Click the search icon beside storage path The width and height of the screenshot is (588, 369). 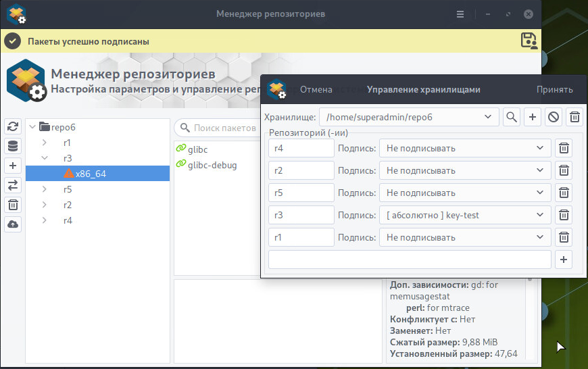(512, 118)
